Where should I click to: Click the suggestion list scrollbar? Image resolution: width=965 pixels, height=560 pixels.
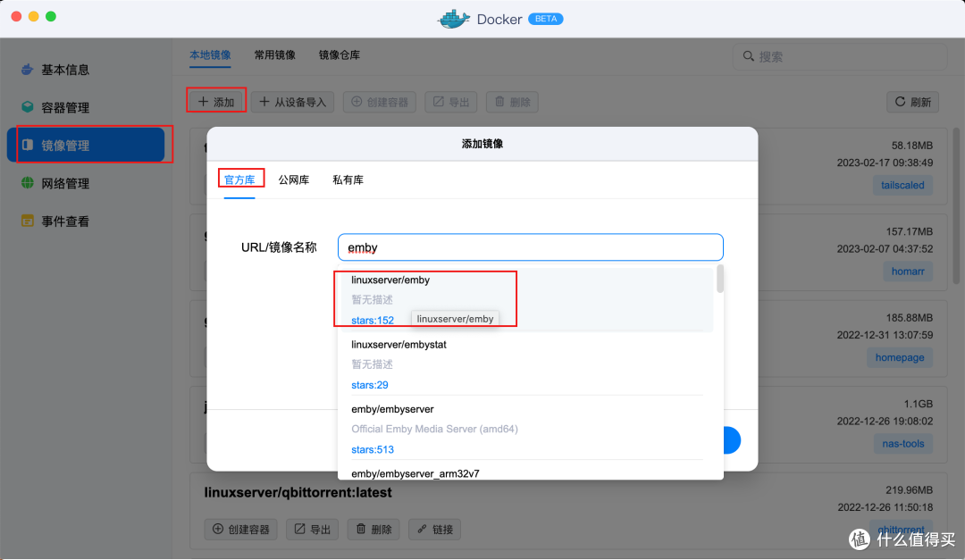point(720,279)
